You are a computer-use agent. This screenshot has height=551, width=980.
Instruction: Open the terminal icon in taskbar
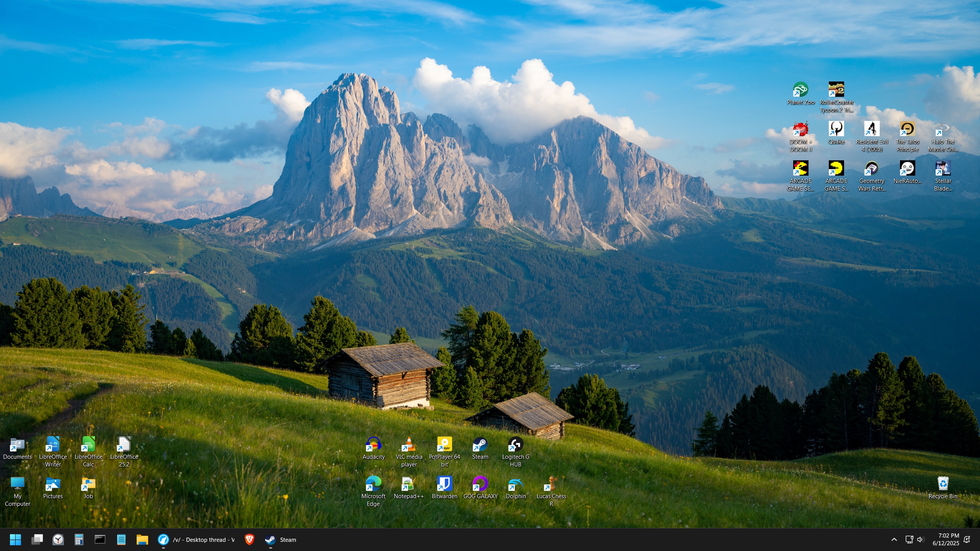click(x=100, y=540)
